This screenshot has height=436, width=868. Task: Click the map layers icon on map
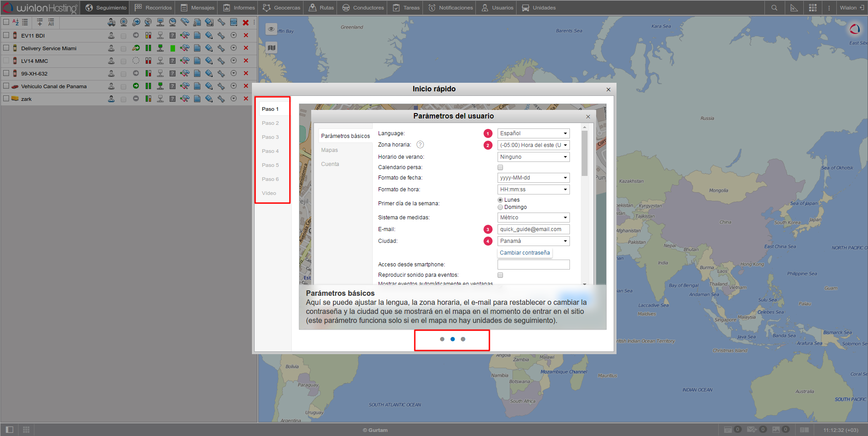[271, 48]
